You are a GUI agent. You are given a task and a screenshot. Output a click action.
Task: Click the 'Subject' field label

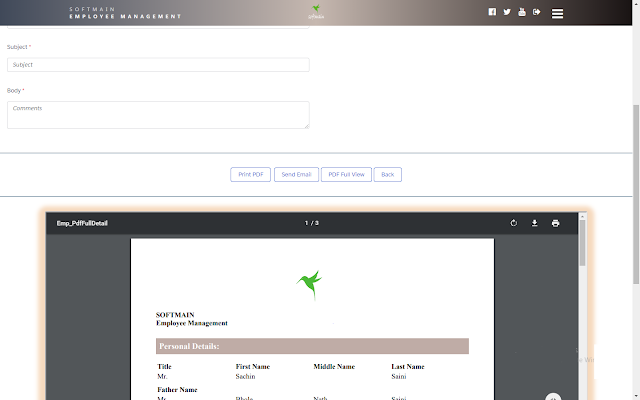[17, 47]
